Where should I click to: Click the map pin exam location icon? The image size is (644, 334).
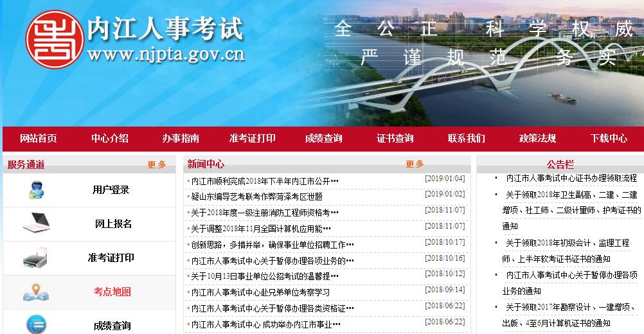[36, 292]
